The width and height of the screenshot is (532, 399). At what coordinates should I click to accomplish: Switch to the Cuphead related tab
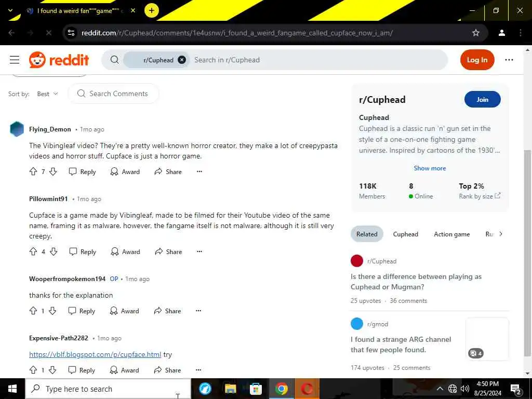[x=405, y=234]
